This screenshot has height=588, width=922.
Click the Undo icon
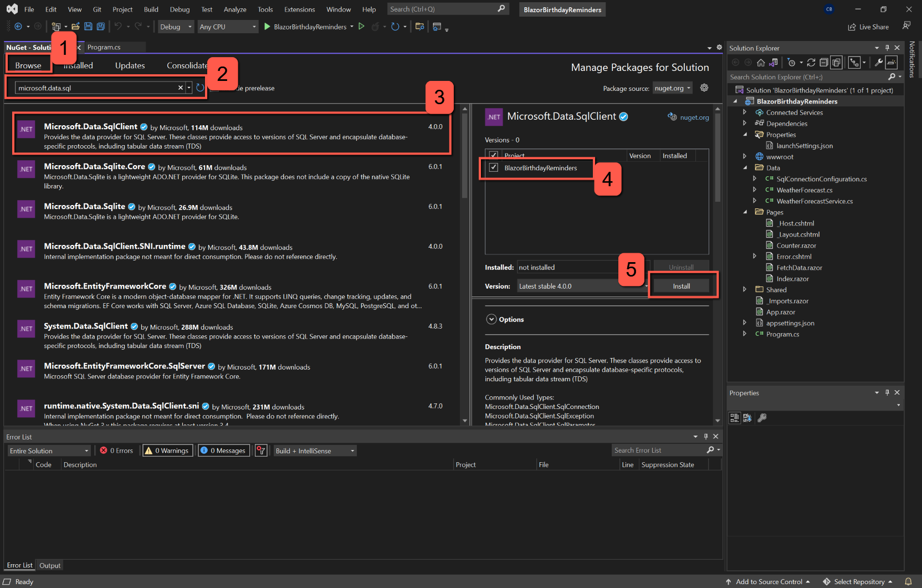point(118,26)
